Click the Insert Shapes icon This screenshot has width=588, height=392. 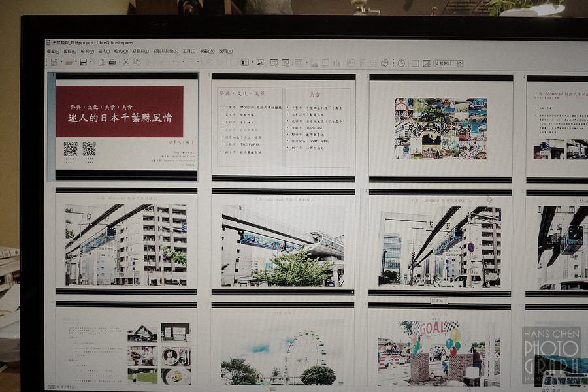(384, 63)
